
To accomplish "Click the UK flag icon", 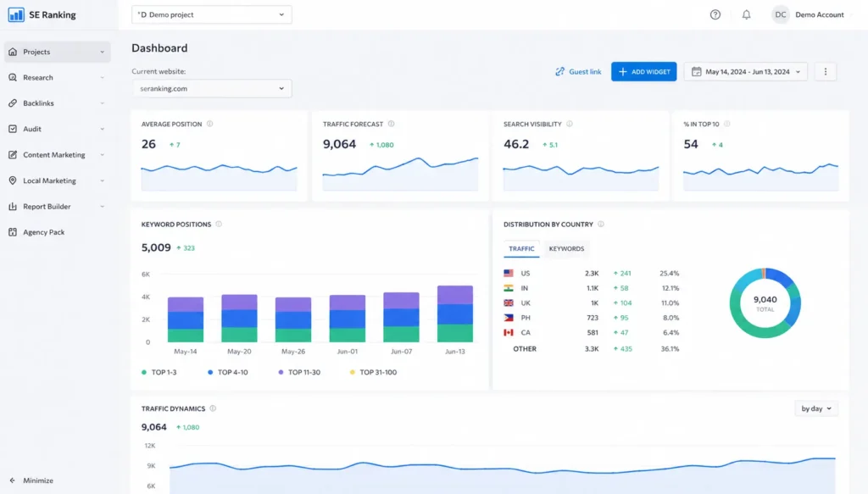I will pyautogui.click(x=509, y=303).
